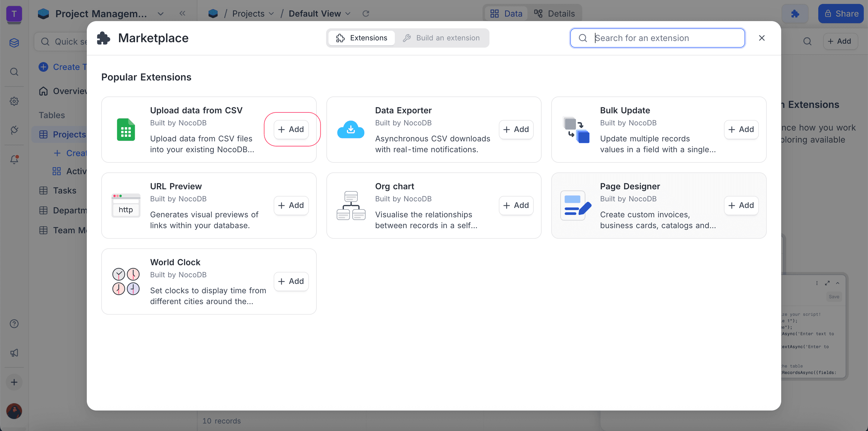
Task: Add the Page Designer extension
Action: (741, 205)
